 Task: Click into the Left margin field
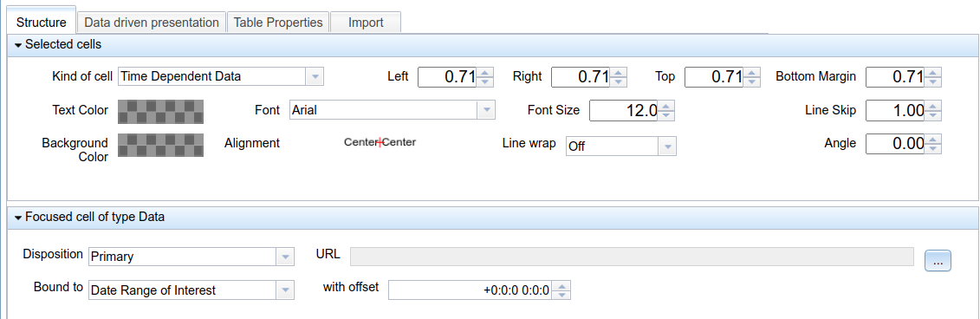point(447,77)
